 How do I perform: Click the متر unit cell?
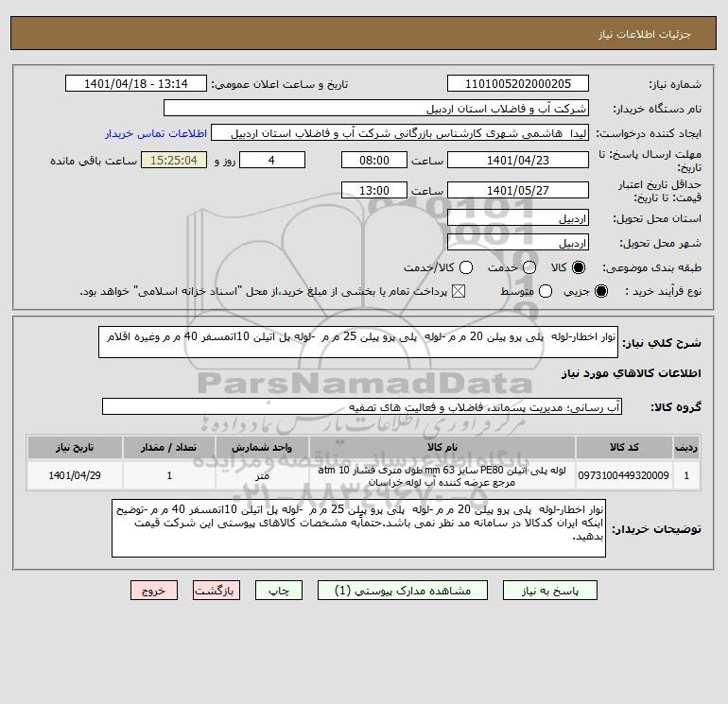coord(262,475)
